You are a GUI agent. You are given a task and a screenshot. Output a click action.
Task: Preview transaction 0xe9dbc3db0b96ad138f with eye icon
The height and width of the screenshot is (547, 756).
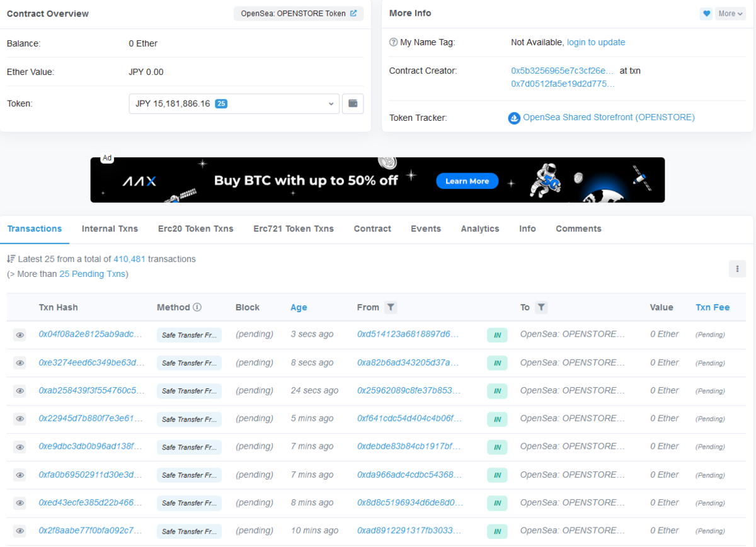click(x=20, y=447)
